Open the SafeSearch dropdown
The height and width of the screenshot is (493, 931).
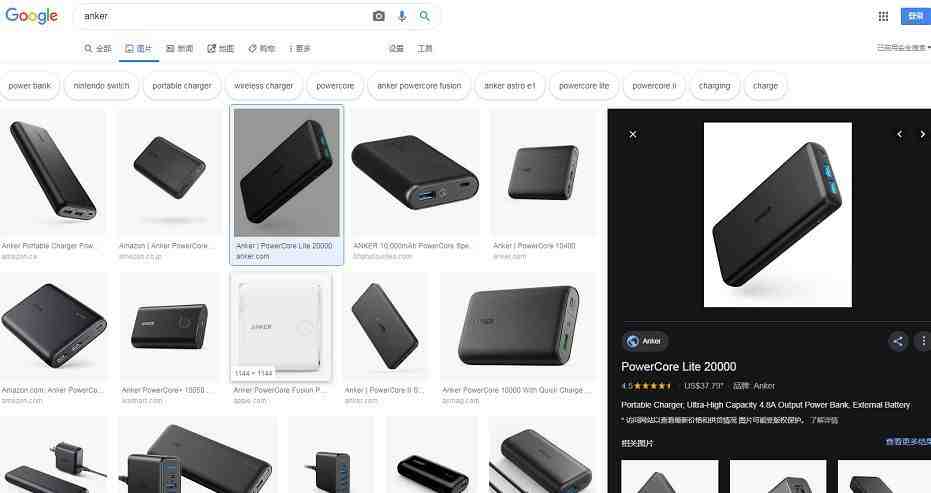pos(903,48)
